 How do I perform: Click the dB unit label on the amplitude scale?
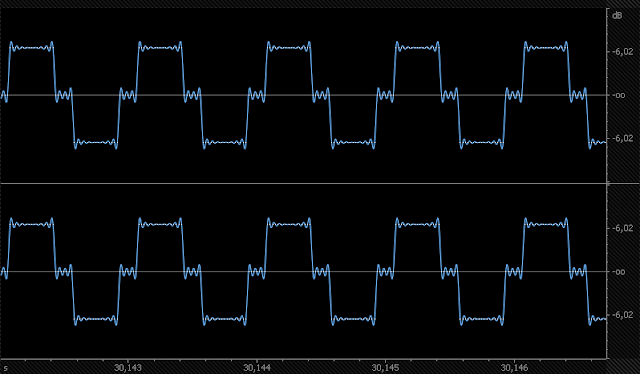[x=617, y=16]
